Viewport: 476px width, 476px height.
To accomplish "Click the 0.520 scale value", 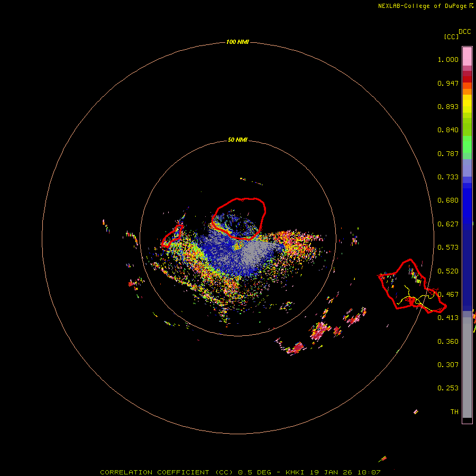I will click(x=448, y=271).
